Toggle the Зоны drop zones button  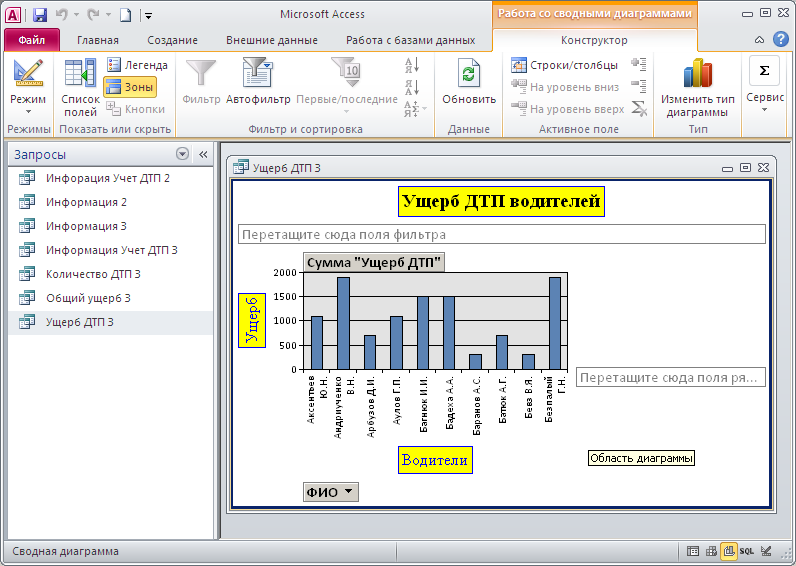coord(130,87)
